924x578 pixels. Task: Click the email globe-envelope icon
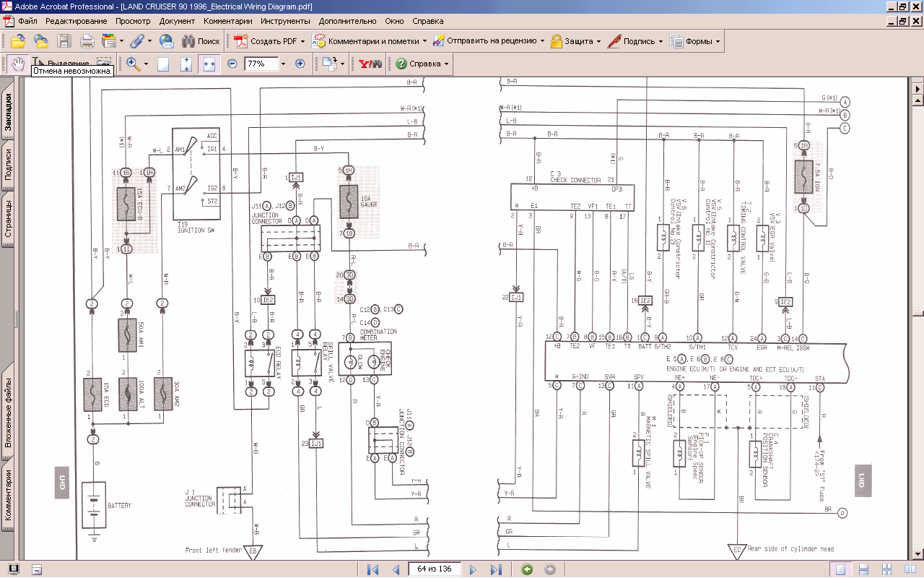click(167, 41)
